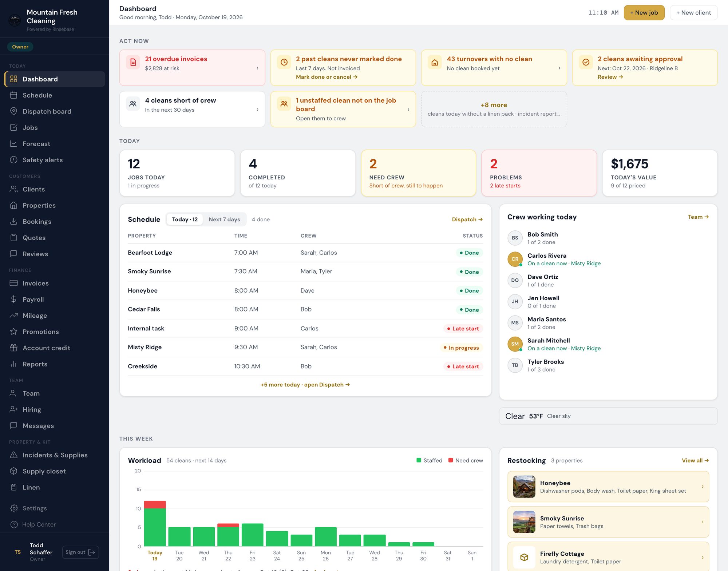Screen dimensions: 728x571
Task: Open the 4 cleans short of crew chevron
Action: coord(258,110)
